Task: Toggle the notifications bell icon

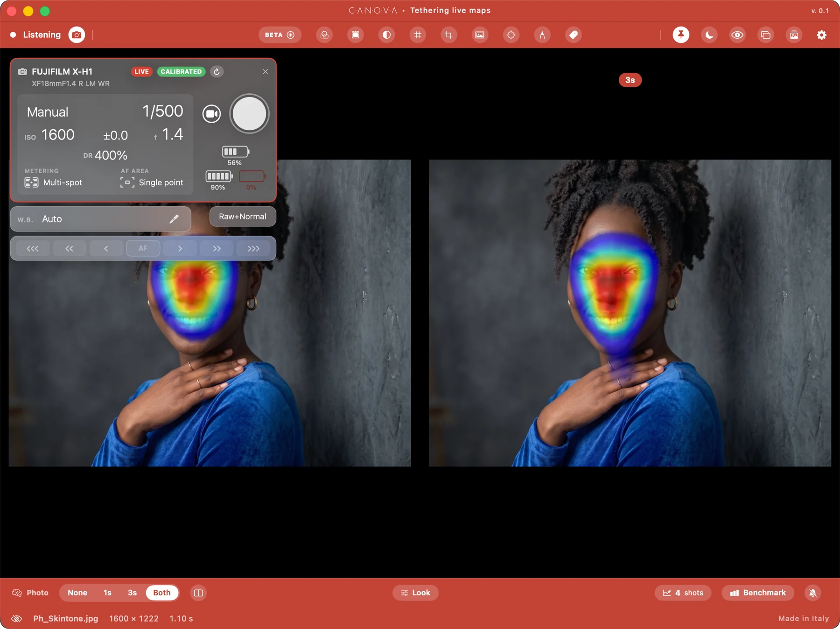Action: coord(813,593)
